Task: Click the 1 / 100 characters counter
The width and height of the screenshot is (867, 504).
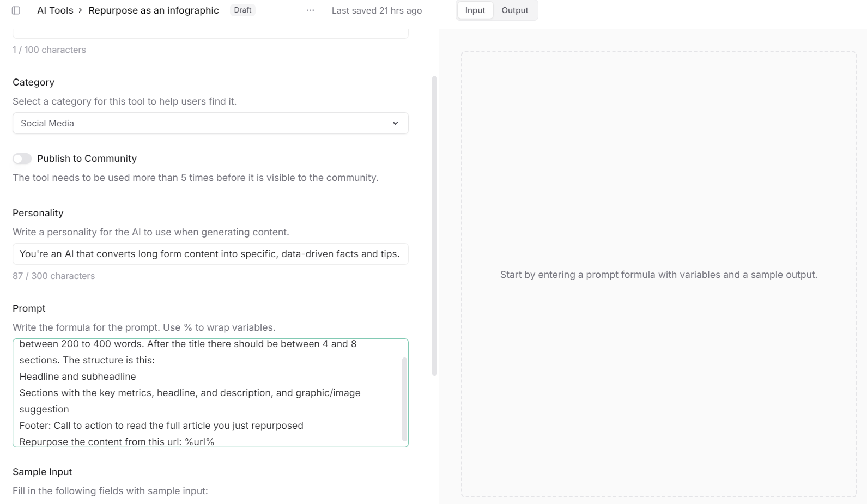Action: [x=49, y=50]
